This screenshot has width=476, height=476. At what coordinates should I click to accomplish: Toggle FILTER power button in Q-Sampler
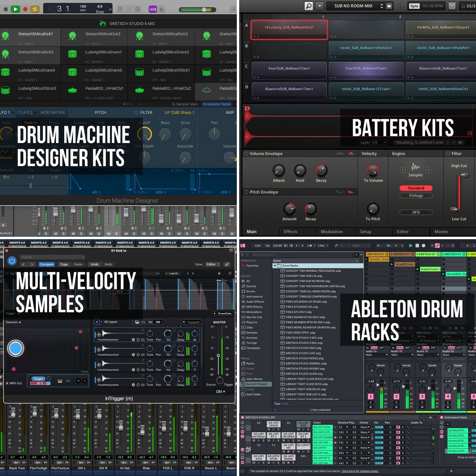coord(136,113)
